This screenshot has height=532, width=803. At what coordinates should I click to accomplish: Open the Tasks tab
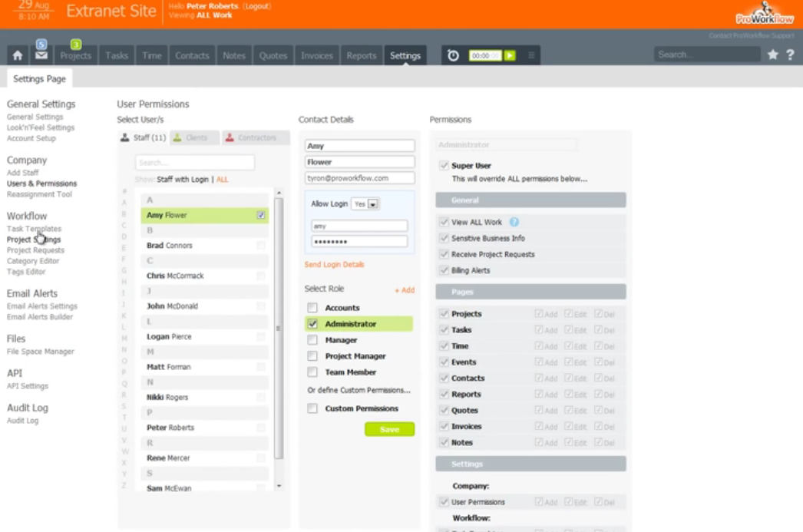pos(117,56)
